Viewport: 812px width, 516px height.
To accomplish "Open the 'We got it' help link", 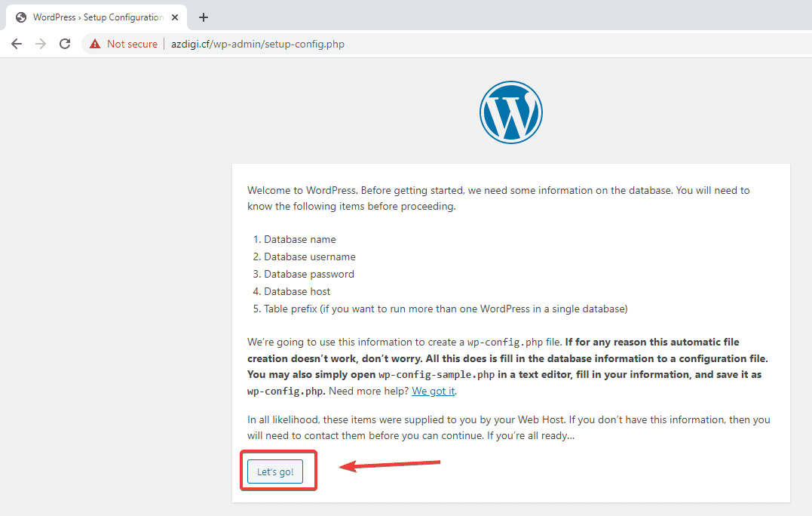I will [433, 391].
